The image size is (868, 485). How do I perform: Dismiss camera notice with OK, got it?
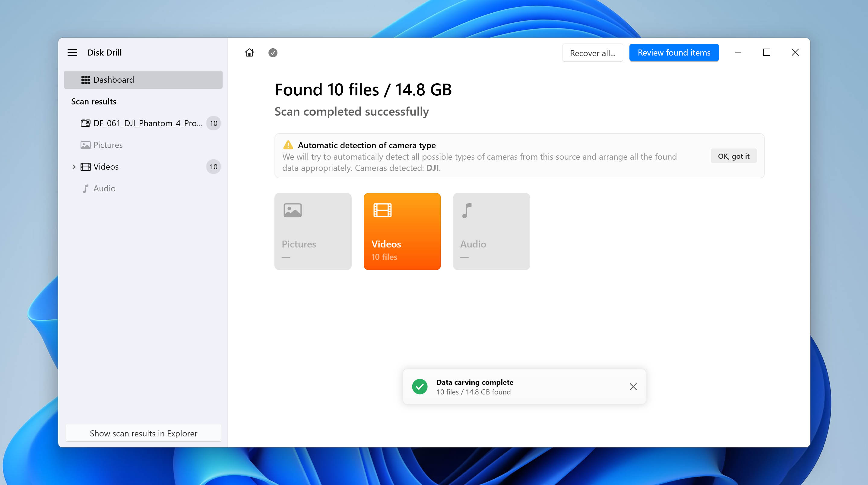click(733, 156)
